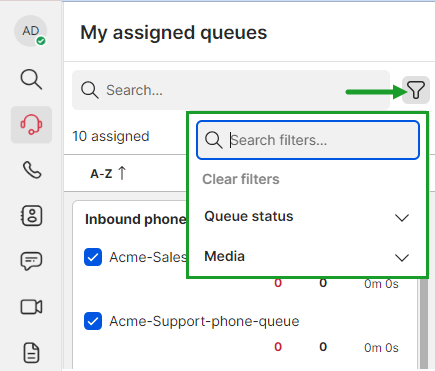Open the video camera icon in sidebar
Image resolution: width=435 pixels, height=371 pixels.
[31, 307]
